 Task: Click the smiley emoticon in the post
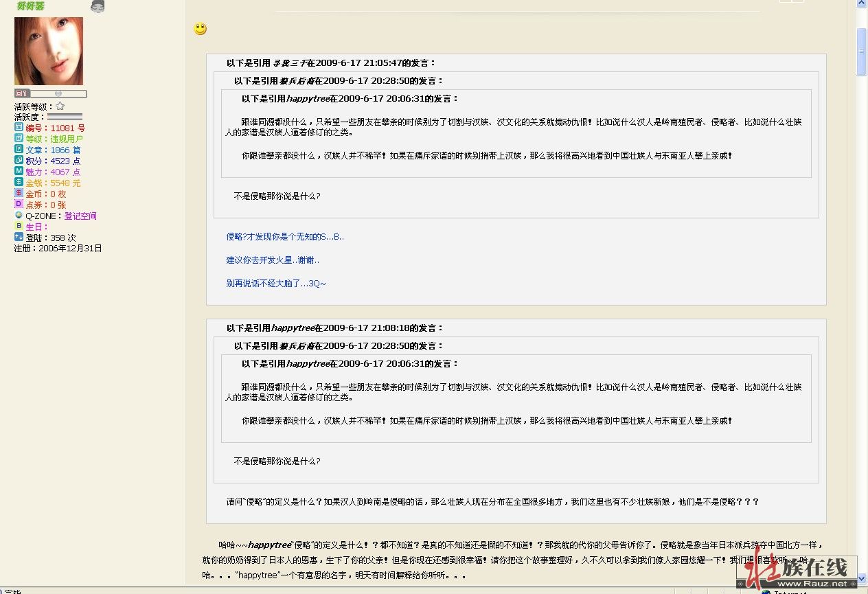pyautogui.click(x=201, y=29)
